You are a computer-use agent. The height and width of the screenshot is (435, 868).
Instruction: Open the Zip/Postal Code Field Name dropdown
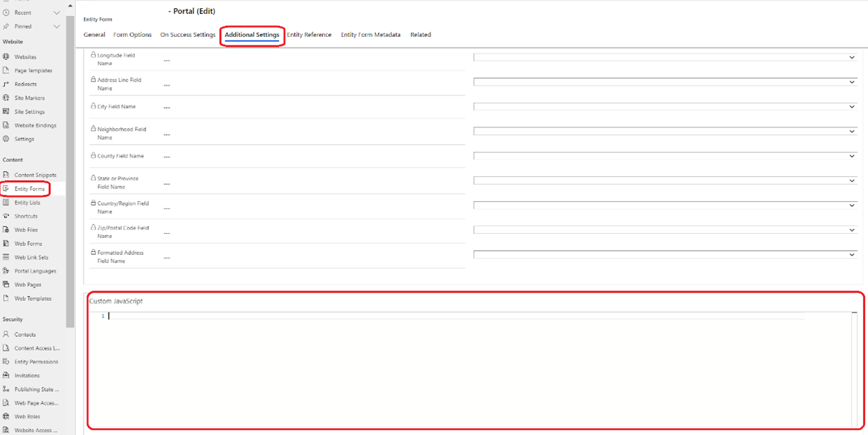(665, 230)
